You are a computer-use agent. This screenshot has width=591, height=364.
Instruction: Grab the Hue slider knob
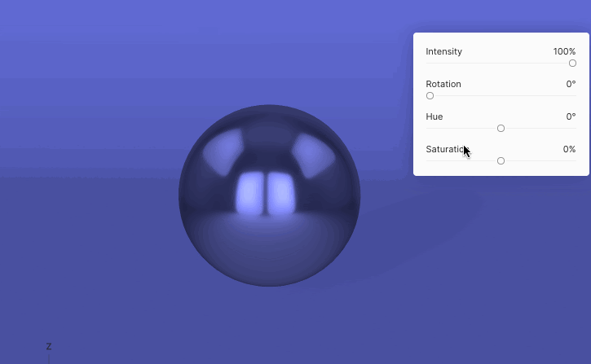(x=501, y=129)
